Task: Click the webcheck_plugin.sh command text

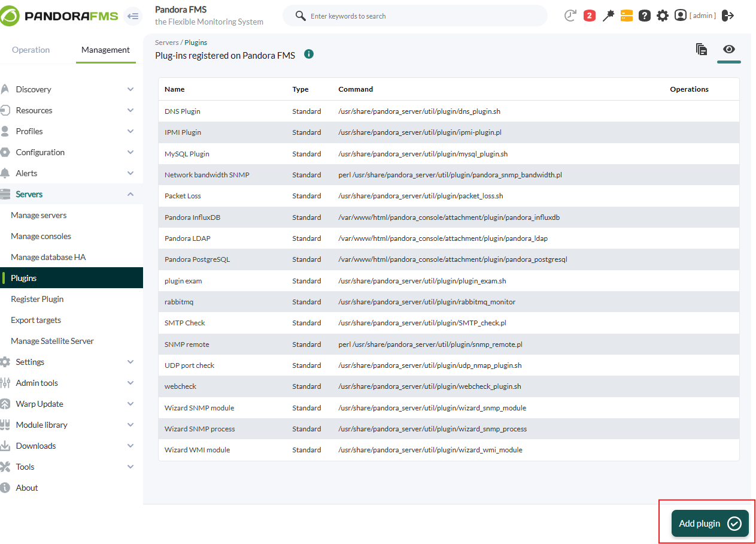Action: click(x=430, y=386)
